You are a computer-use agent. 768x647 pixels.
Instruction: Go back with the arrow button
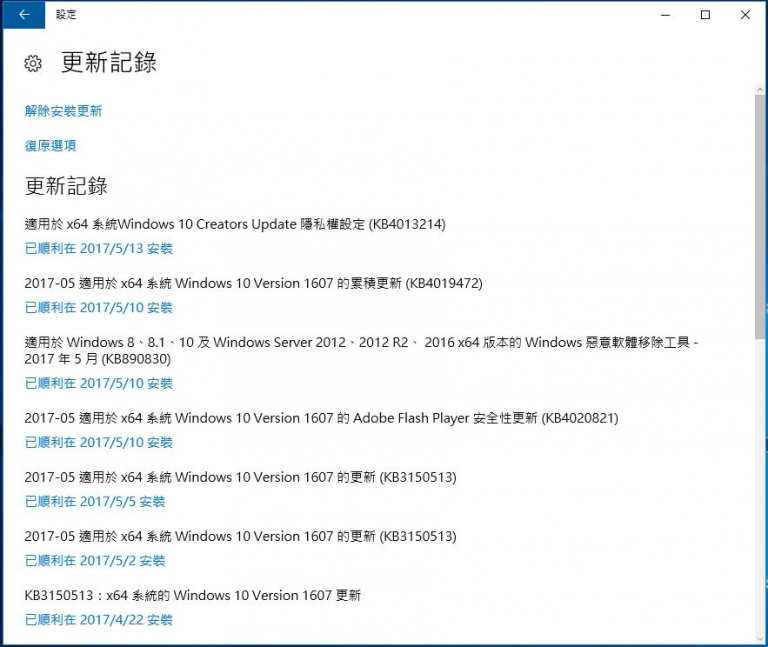click(x=24, y=15)
